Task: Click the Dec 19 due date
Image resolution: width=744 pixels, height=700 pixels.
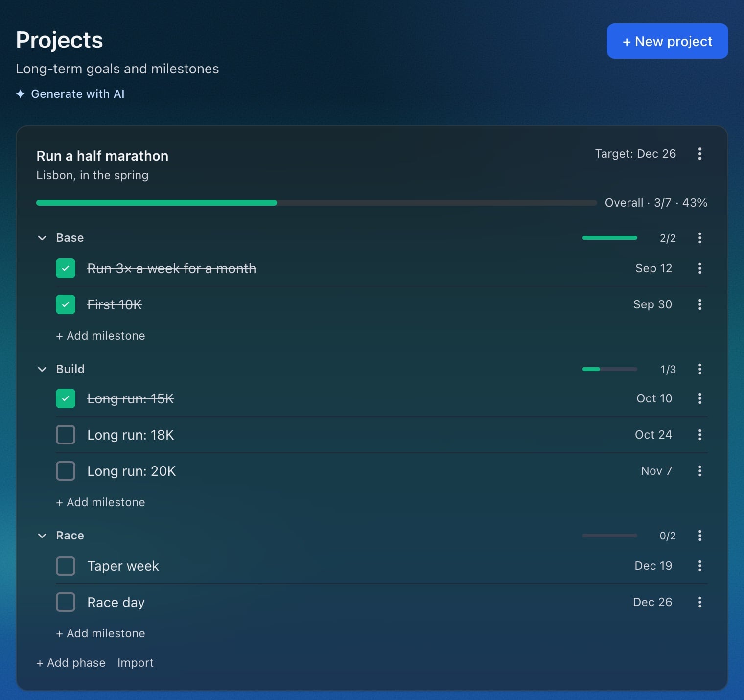Action: [x=653, y=566]
